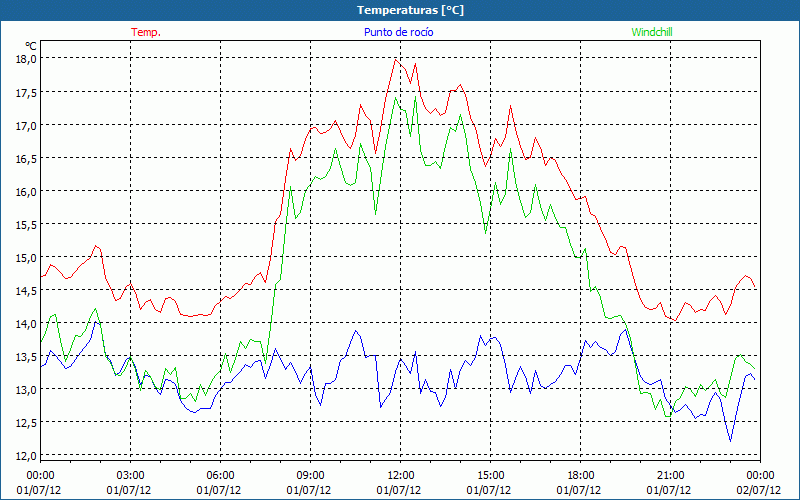Click the 12:00 time axis label
This screenshot has width=800, height=500.
401,475
